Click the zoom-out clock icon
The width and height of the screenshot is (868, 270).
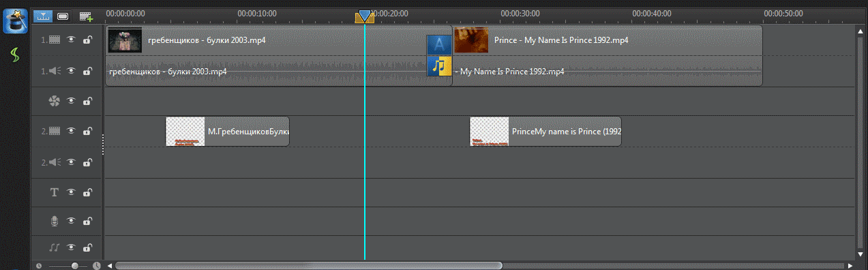click(39, 265)
